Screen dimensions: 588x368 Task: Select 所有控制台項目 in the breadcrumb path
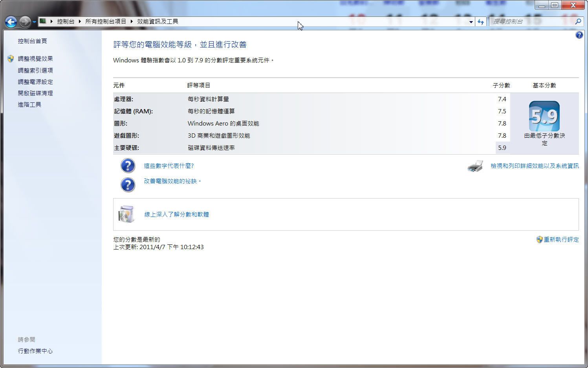pos(106,22)
